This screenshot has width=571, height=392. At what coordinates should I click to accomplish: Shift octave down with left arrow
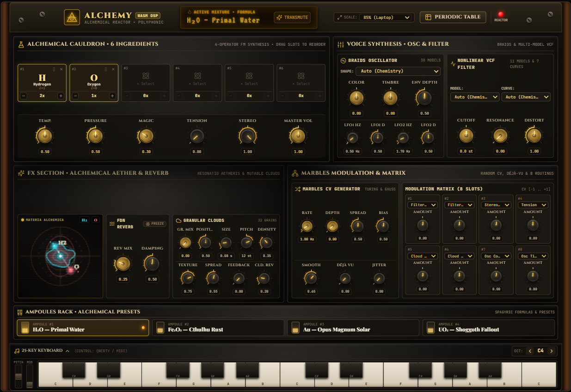click(x=530, y=351)
